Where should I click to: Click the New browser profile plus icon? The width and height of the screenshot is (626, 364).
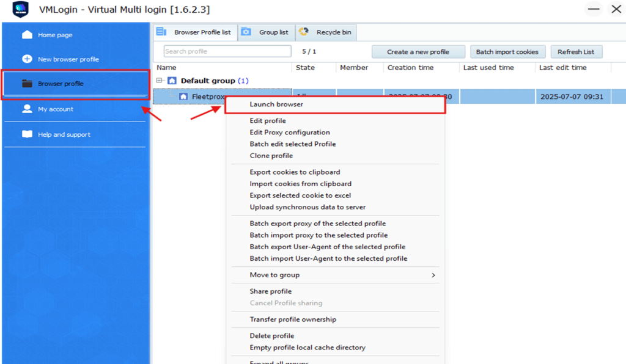27,59
